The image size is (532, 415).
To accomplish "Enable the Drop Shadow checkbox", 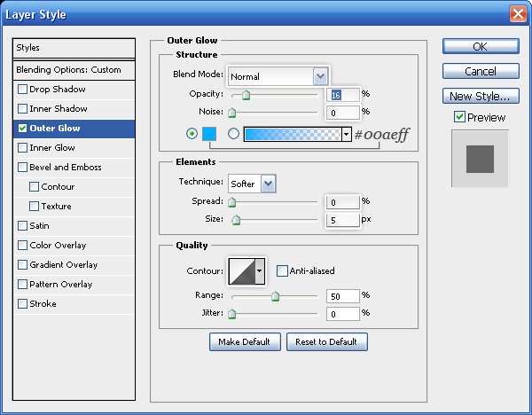I will click(23, 90).
